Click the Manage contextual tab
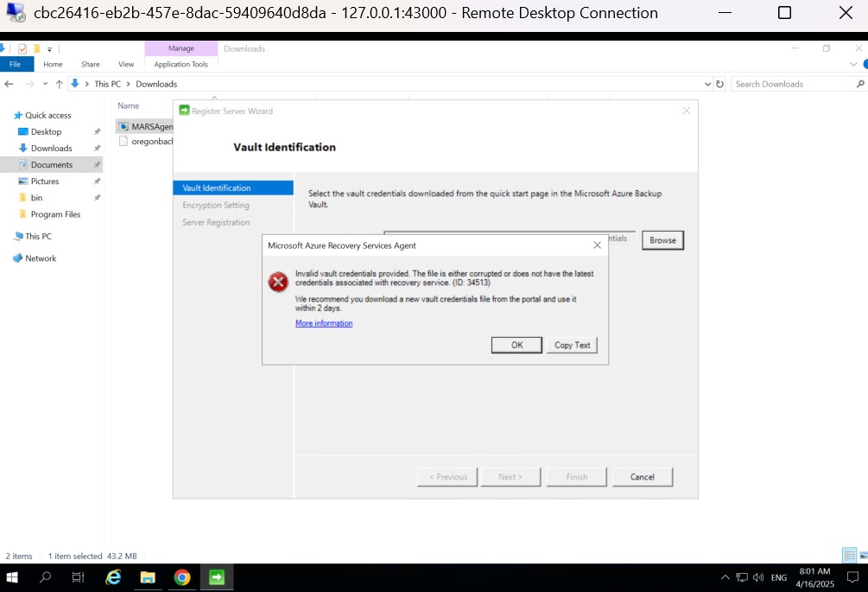The width and height of the screenshot is (868, 592). [181, 48]
